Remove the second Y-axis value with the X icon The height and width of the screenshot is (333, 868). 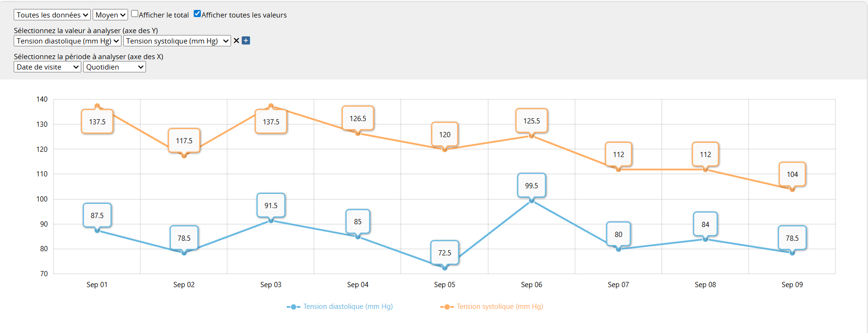pos(236,41)
